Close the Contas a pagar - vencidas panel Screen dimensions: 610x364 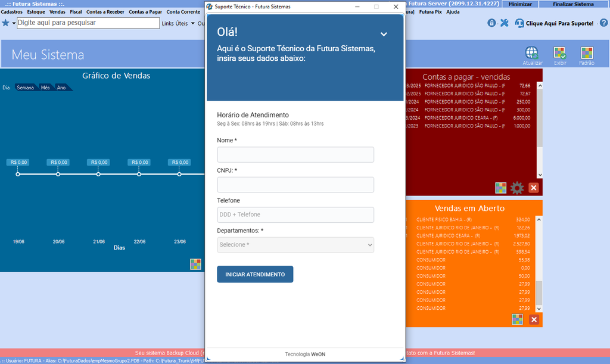(533, 188)
